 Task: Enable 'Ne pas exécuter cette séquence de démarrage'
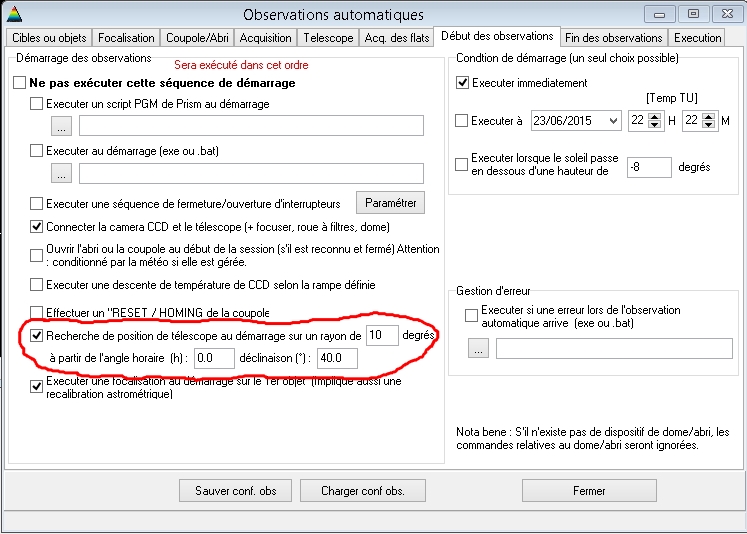[20, 83]
